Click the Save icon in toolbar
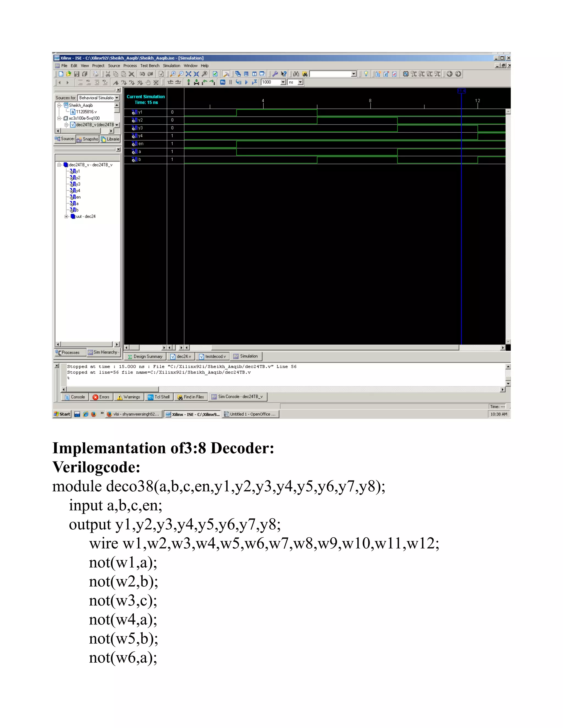Screen dimensions: 563x728 [x=77, y=74]
